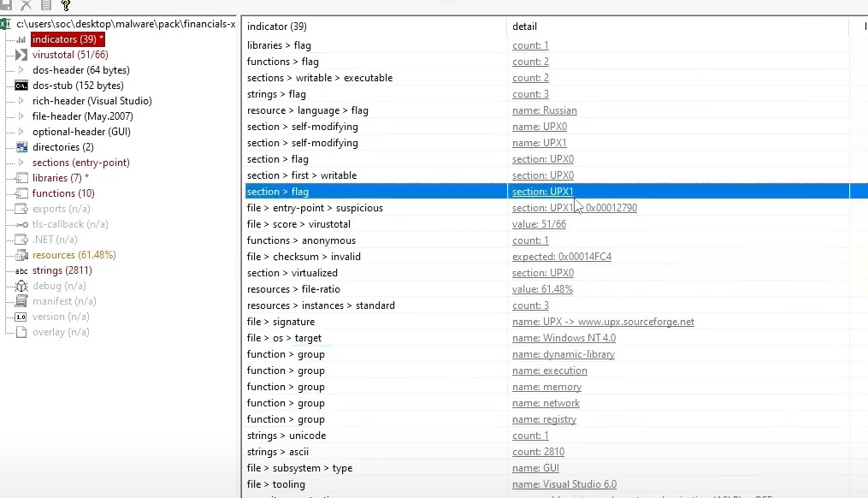Click the abc icon beside strings (2811)
Image resolution: width=868 pixels, height=498 pixels.
coord(21,270)
